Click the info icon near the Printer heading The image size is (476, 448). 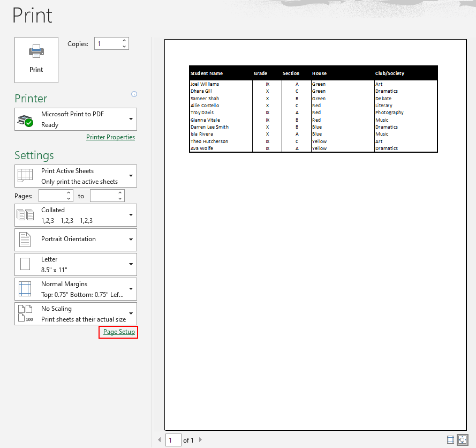tap(133, 94)
